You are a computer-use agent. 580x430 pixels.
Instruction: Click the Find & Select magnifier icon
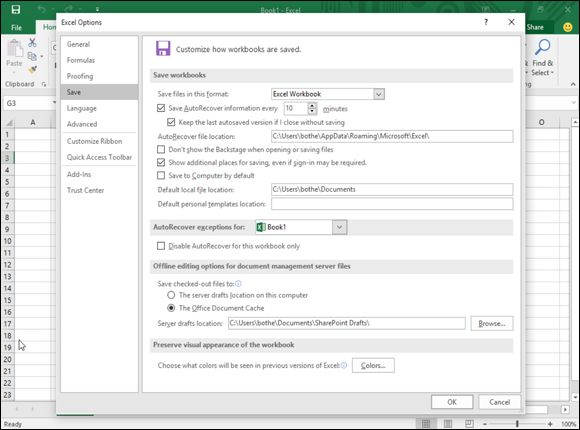point(543,47)
